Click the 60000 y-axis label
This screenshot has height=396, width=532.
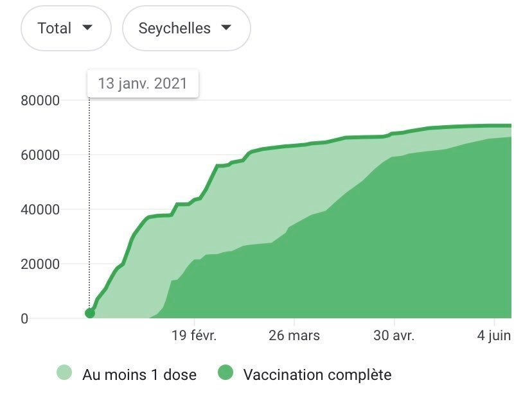[x=40, y=155]
